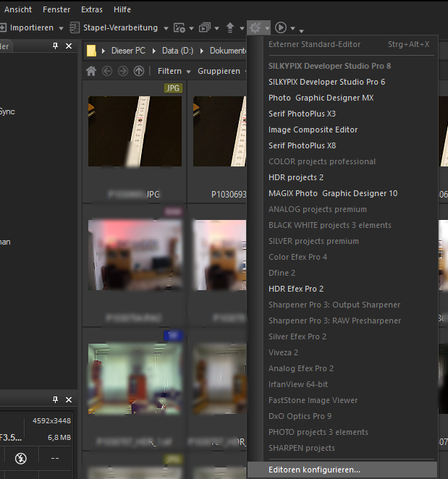Choose Editoren konfigurieren... at menu bottom
Screen dimensions: 448x479
coord(314,470)
